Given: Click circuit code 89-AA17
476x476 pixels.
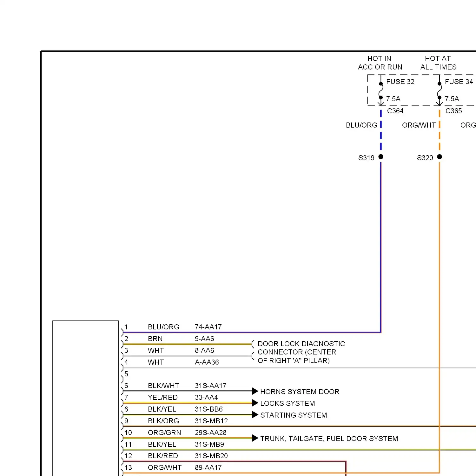Looking at the screenshot, I should [x=208, y=467].
